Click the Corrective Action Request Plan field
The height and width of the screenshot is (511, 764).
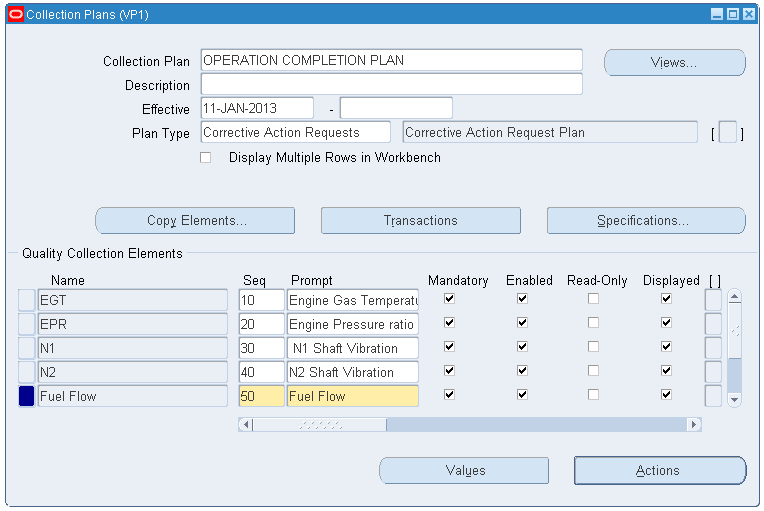tap(550, 132)
